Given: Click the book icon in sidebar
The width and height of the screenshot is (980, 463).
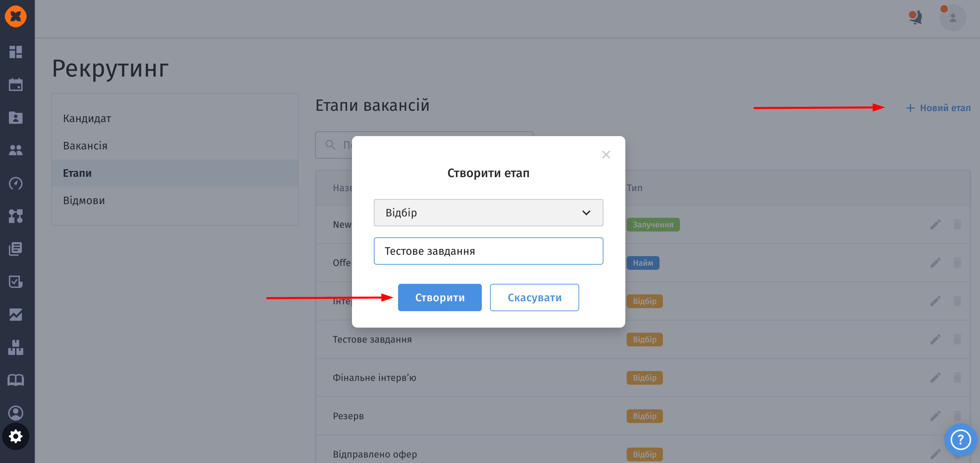Looking at the screenshot, I should [16, 380].
